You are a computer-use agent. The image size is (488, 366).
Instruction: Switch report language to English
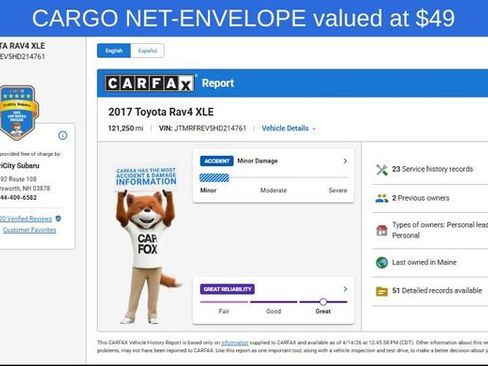[114, 51]
